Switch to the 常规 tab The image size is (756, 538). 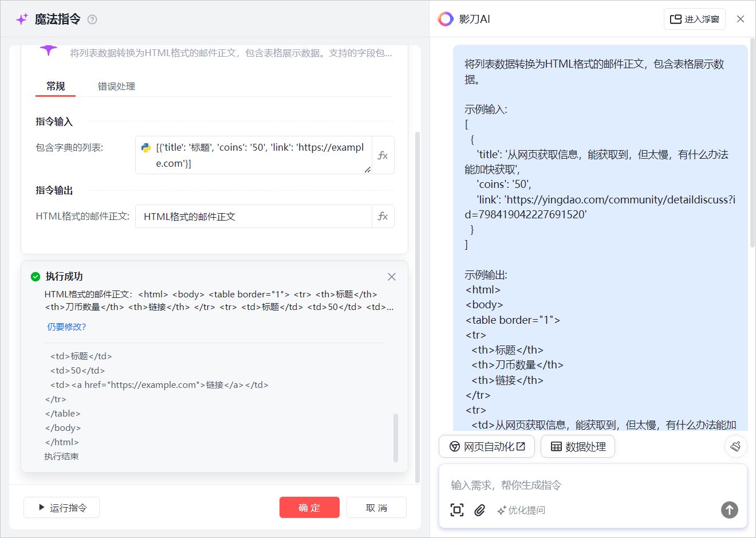(x=56, y=87)
